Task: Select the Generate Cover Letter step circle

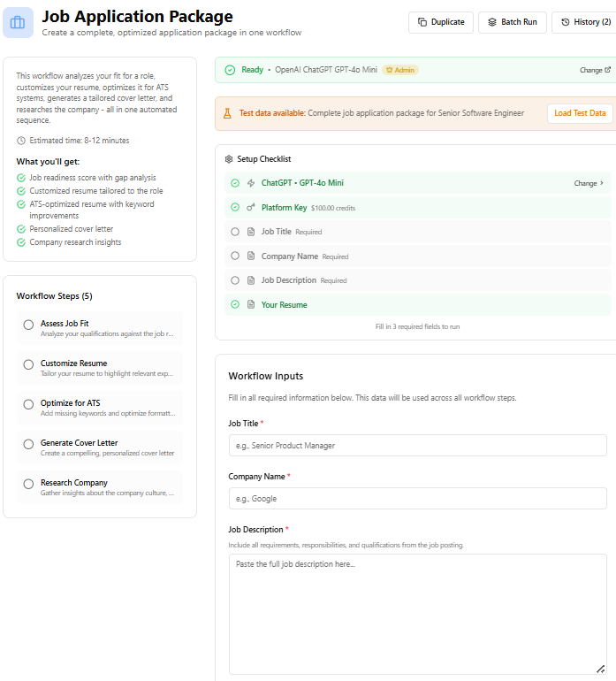Action: click(28, 444)
